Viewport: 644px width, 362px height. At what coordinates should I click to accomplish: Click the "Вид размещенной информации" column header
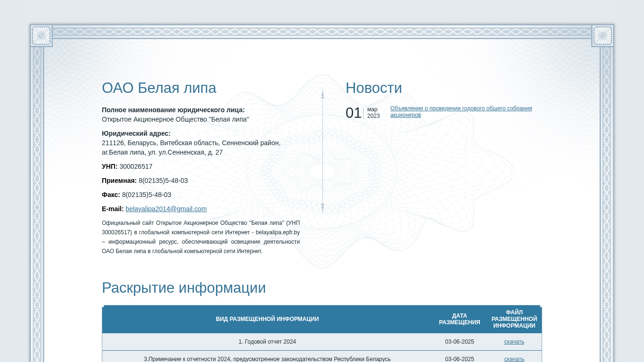click(267, 319)
